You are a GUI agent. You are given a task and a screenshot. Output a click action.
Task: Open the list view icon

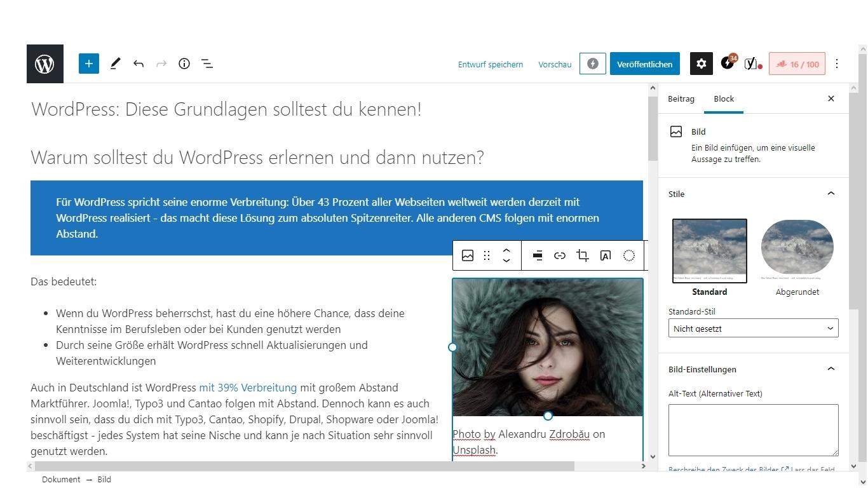(x=207, y=64)
